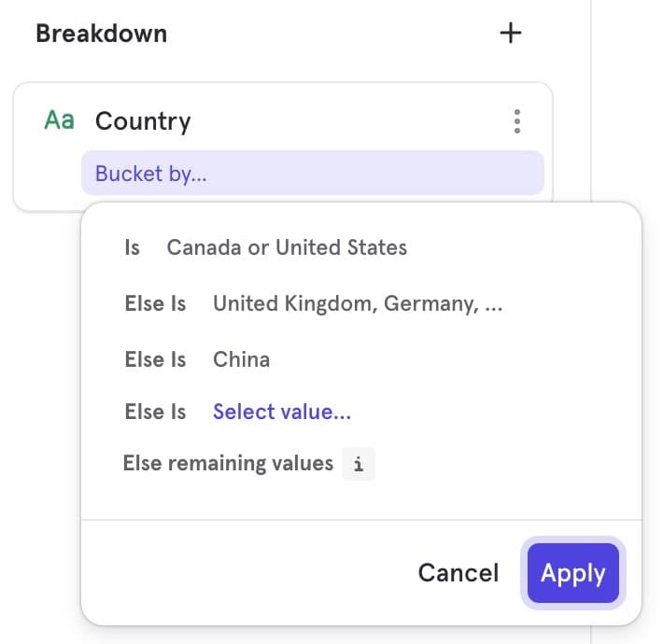Open the Bucket by... field
663x644 pixels.
312,174
